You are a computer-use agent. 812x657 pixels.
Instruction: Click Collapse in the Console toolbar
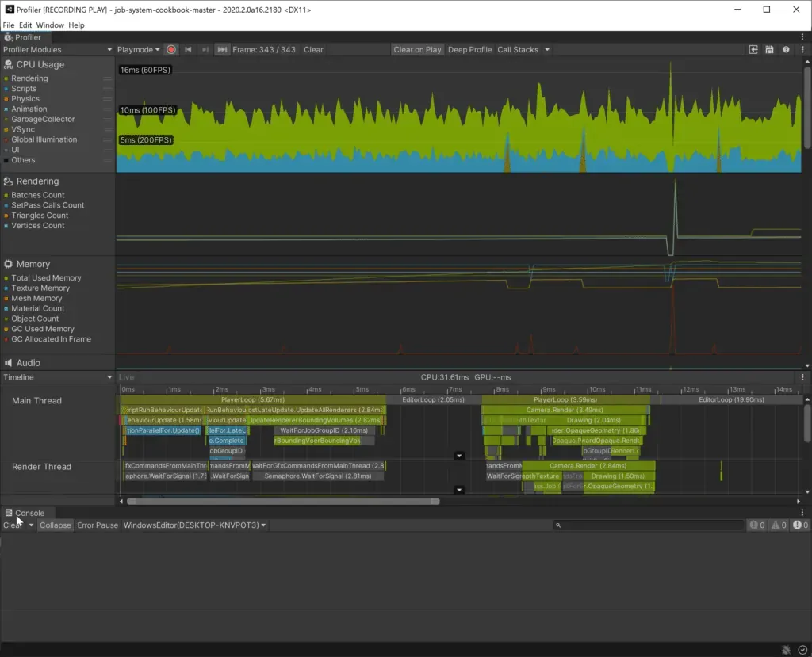tap(55, 525)
